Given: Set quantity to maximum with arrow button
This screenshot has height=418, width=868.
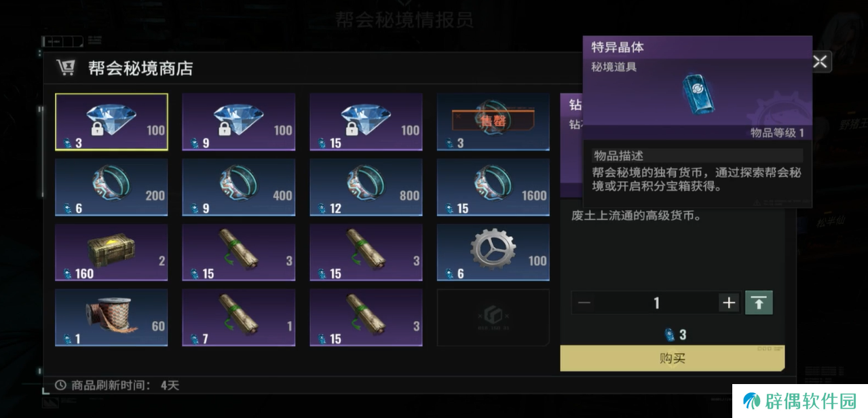Looking at the screenshot, I should 759,303.
